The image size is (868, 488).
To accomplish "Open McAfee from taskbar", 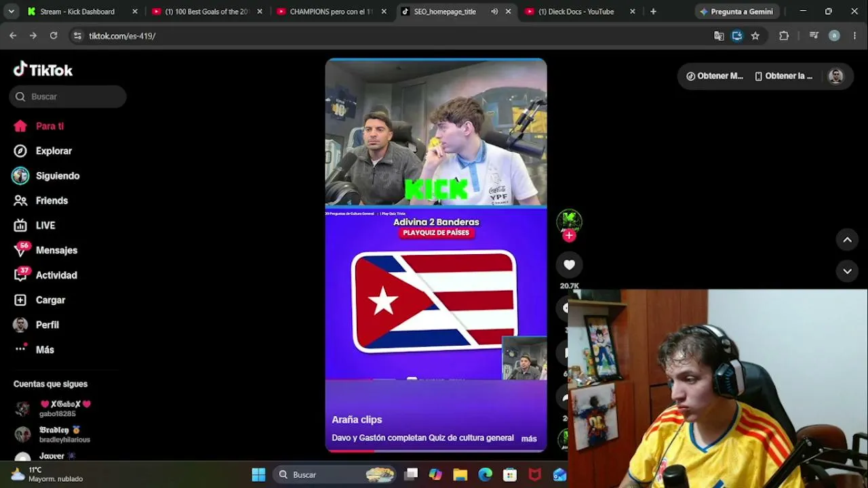I will [x=535, y=474].
